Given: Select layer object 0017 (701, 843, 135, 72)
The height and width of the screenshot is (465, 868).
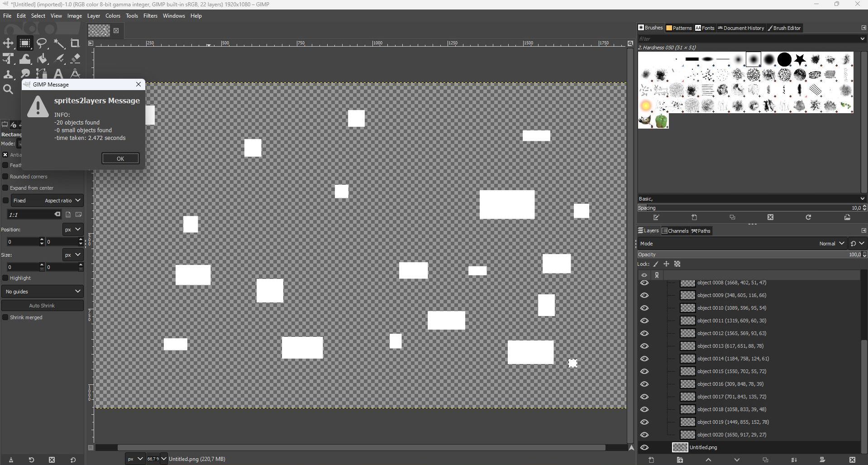Looking at the screenshot, I should pyautogui.click(x=731, y=397).
